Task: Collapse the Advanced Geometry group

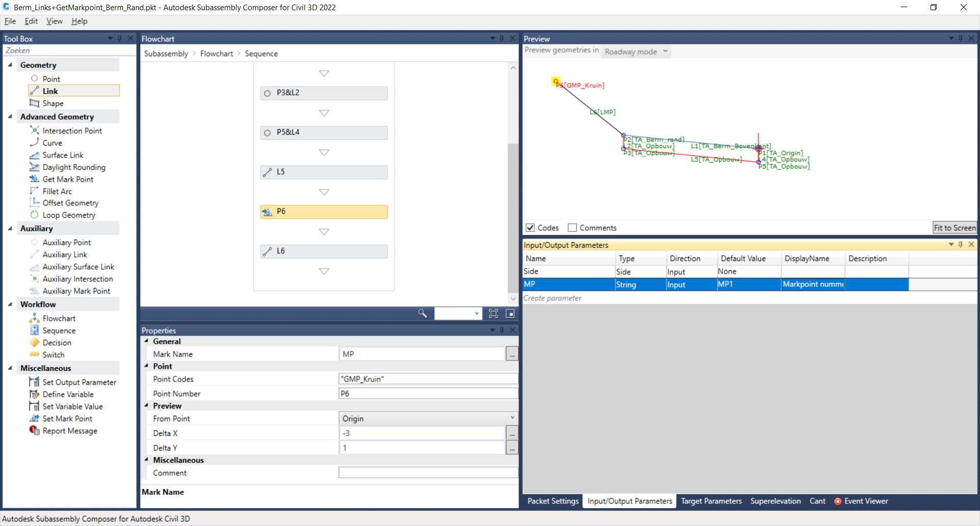Action: coord(10,116)
